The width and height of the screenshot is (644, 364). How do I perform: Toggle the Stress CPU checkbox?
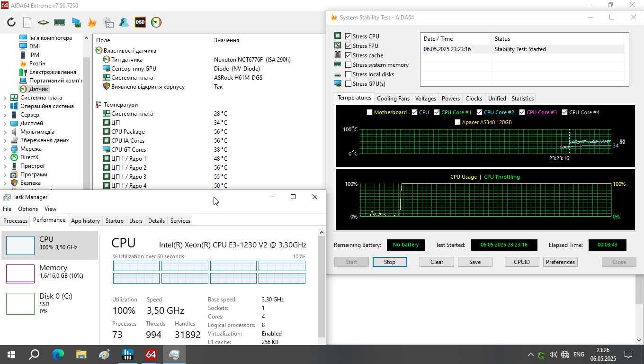(x=349, y=36)
